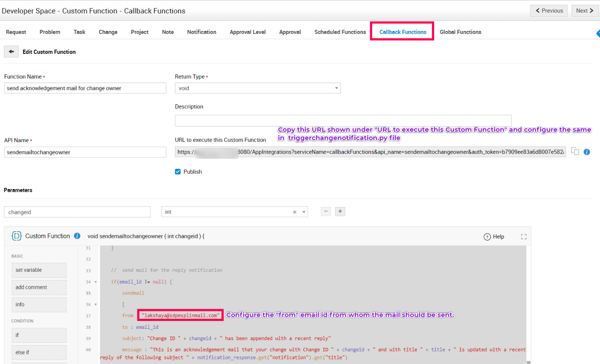Copy the custom function URL with copy icon
The image size is (600, 364).
(575, 152)
